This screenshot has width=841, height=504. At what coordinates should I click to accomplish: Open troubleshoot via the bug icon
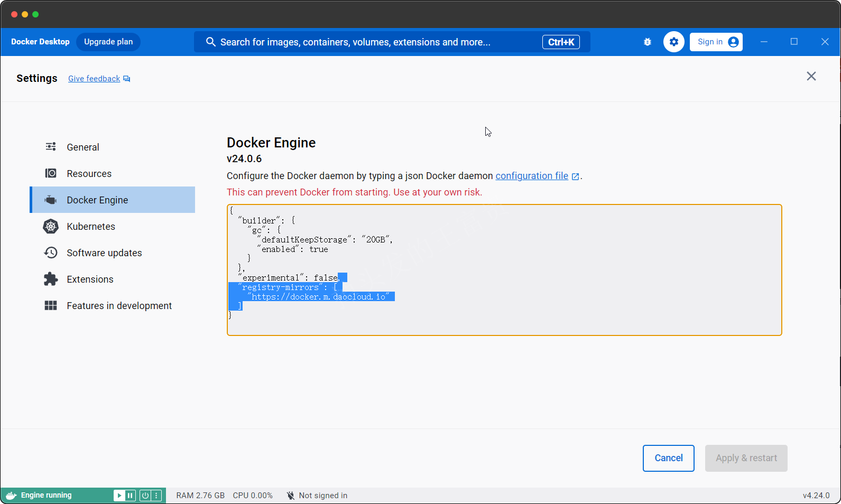648,42
